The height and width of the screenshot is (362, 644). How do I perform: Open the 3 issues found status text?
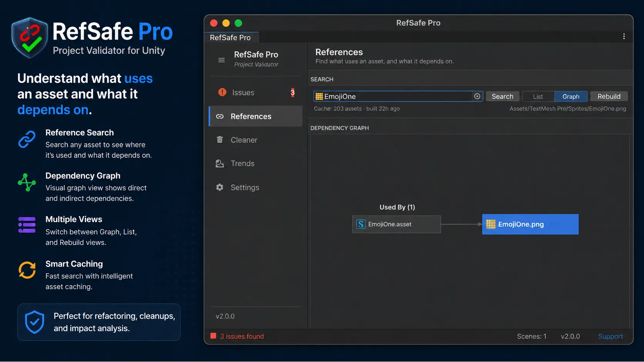pyautogui.click(x=242, y=336)
